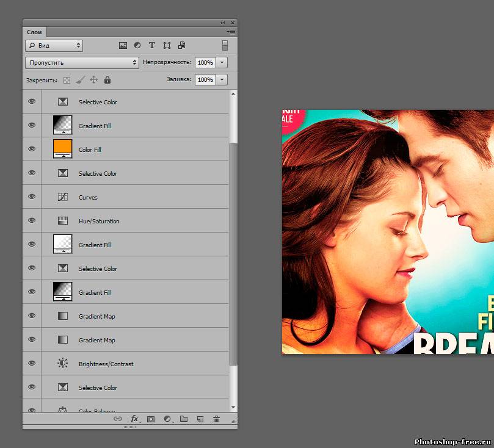
Task: Delete layer using the trash icon
Action: [x=216, y=419]
